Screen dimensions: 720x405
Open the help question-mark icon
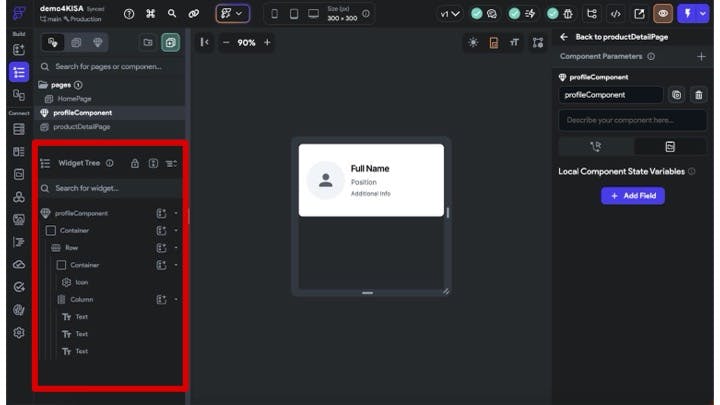click(x=129, y=14)
